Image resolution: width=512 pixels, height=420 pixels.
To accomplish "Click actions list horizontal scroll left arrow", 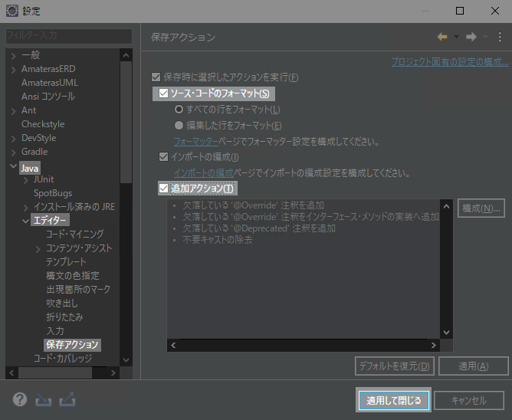I will pos(173,345).
